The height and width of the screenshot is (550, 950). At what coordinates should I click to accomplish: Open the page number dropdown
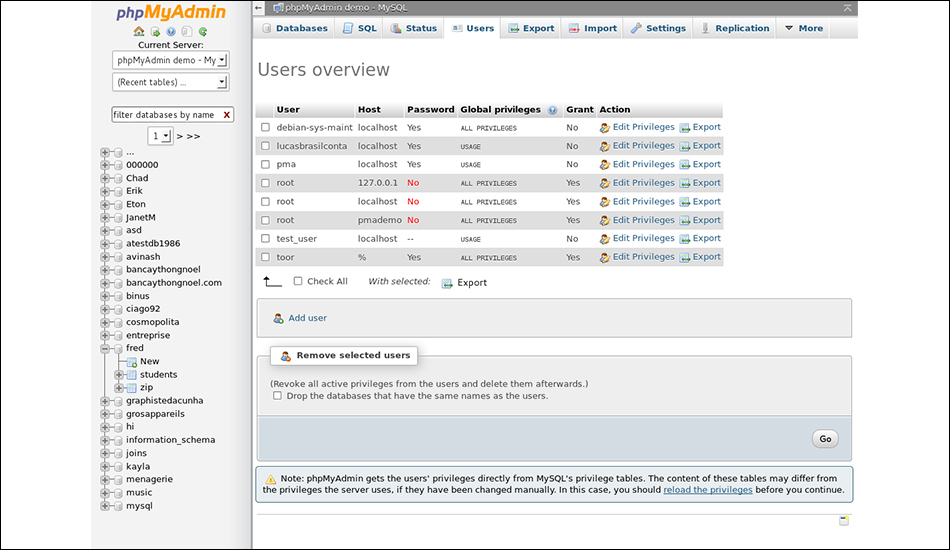point(161,136)
